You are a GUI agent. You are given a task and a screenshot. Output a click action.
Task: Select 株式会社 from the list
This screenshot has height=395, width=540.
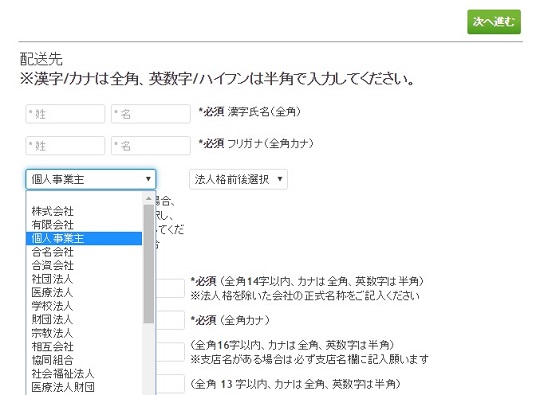click(x=84, y=211)
